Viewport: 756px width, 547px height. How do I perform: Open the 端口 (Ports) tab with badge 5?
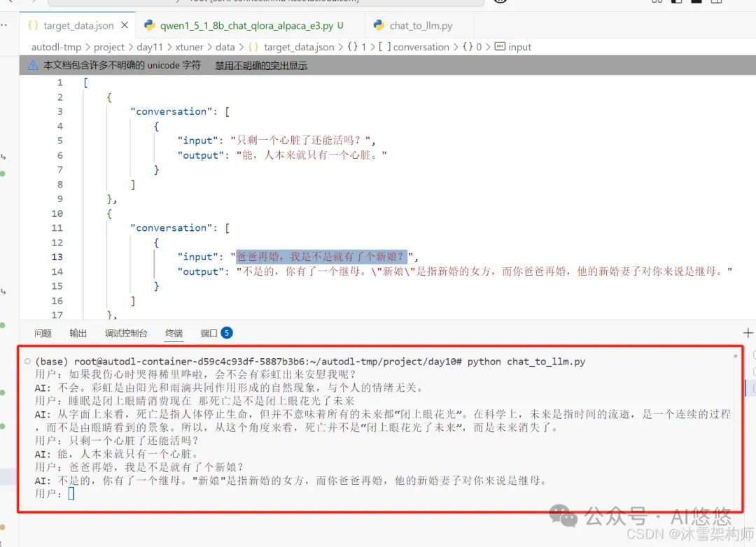pos(209,333)
